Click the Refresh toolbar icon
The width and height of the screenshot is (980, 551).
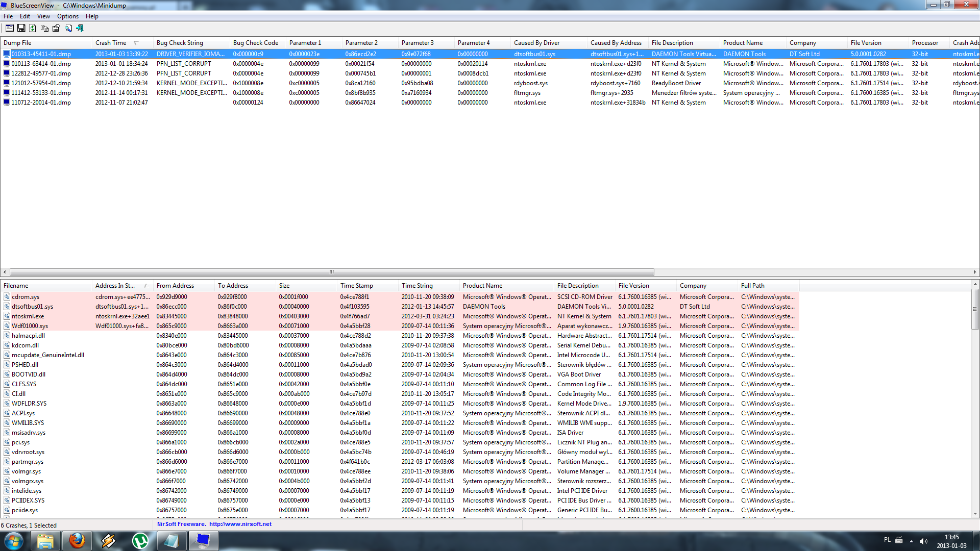[x=33, y=29]
